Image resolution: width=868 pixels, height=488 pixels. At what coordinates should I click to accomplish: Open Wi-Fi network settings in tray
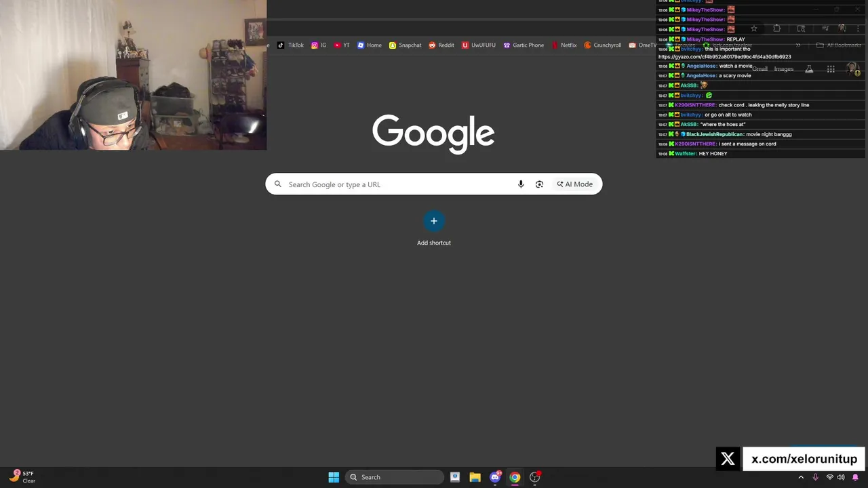coord(829,477)
